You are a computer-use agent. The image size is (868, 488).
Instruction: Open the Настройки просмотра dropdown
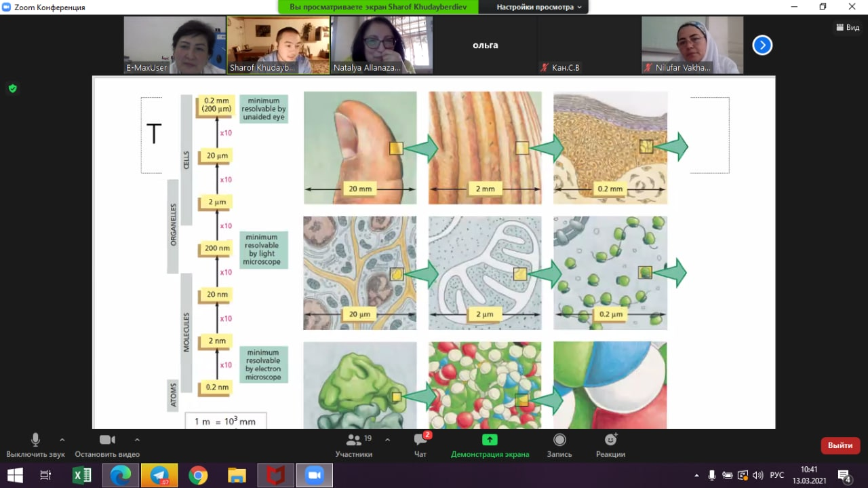538,7
